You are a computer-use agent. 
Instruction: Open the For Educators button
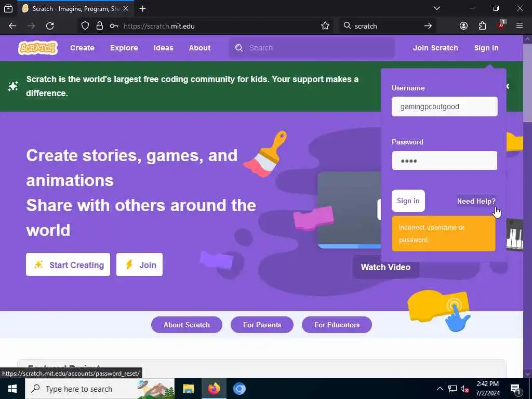click(x=337, y=325)
